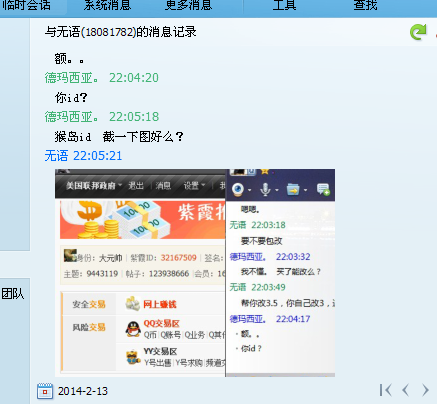Viewport: 437px width, 404px height.
Task: Click the chat bubble plus icon
Action: [323, 189]
